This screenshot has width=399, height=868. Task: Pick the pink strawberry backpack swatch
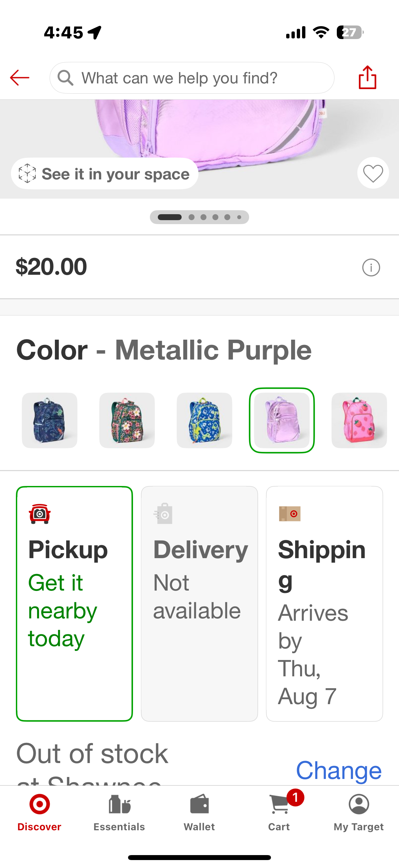359,420
